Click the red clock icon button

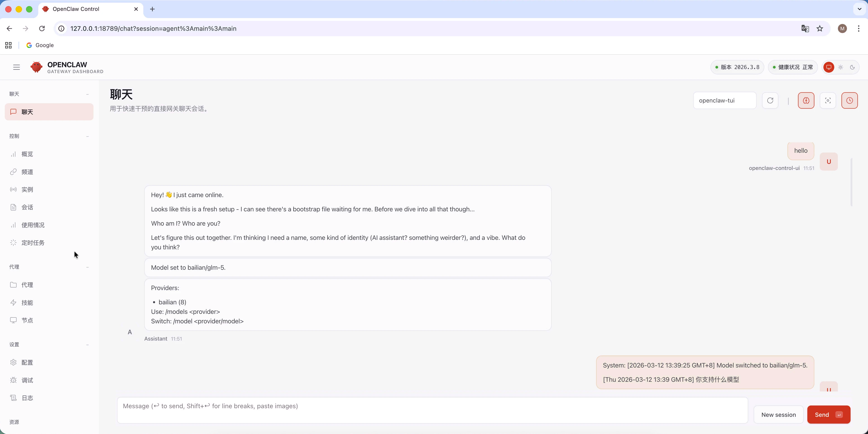tap(849, 100)
